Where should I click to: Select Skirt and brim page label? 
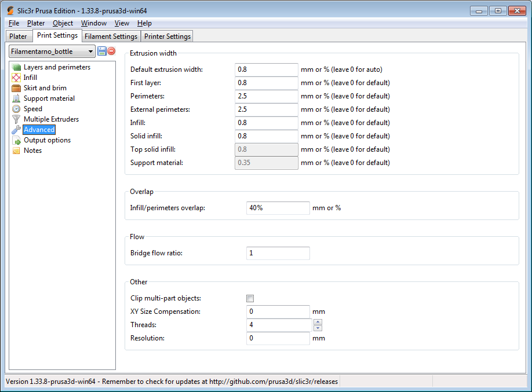tap(45, 88)
